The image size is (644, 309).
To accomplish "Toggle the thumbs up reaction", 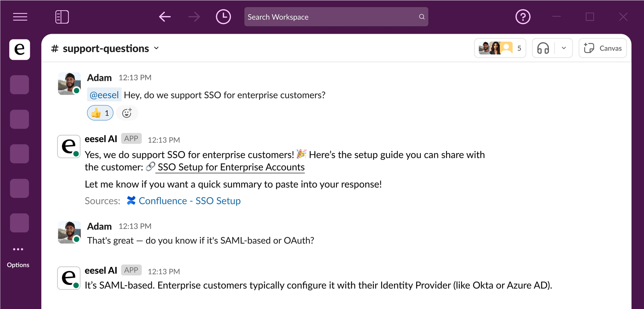I will point(100,113).
